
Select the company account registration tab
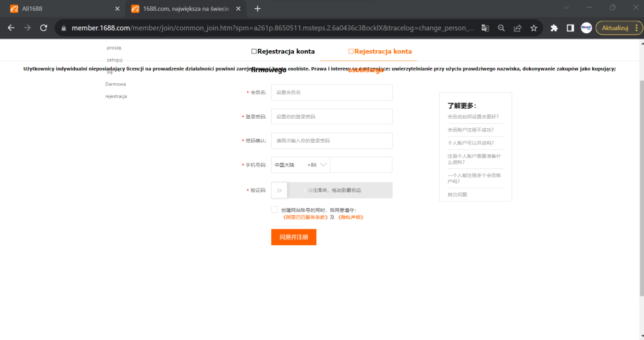(282, 52)
